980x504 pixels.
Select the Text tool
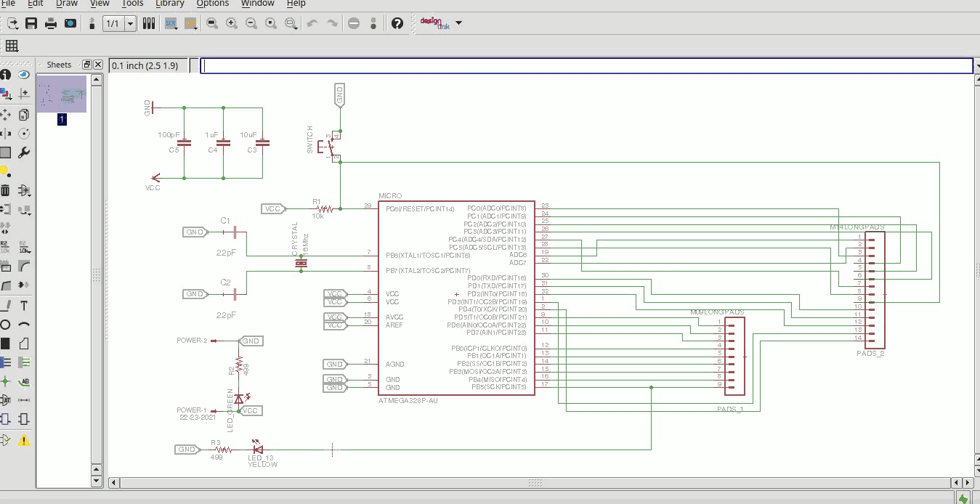pos(24,306)
